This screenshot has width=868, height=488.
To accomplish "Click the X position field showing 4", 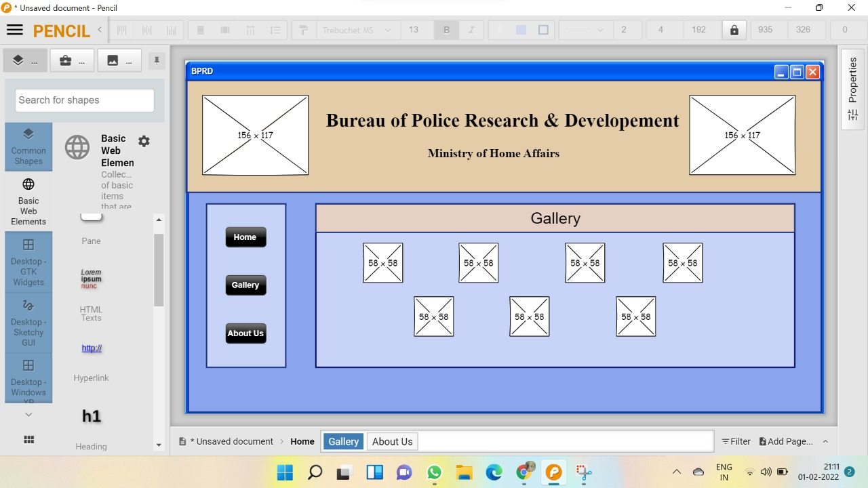I will pos(663,30).
